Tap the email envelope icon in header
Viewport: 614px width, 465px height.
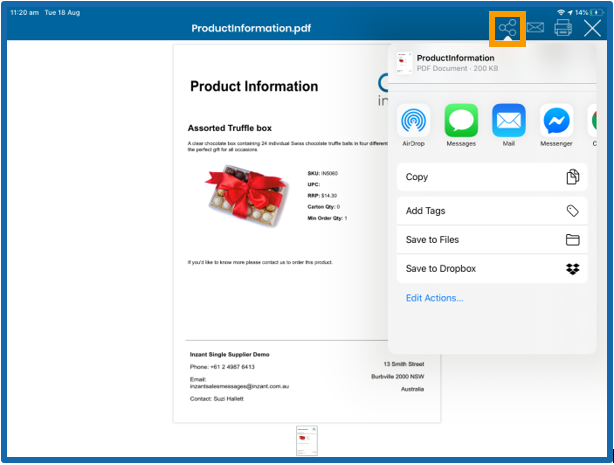535,27
